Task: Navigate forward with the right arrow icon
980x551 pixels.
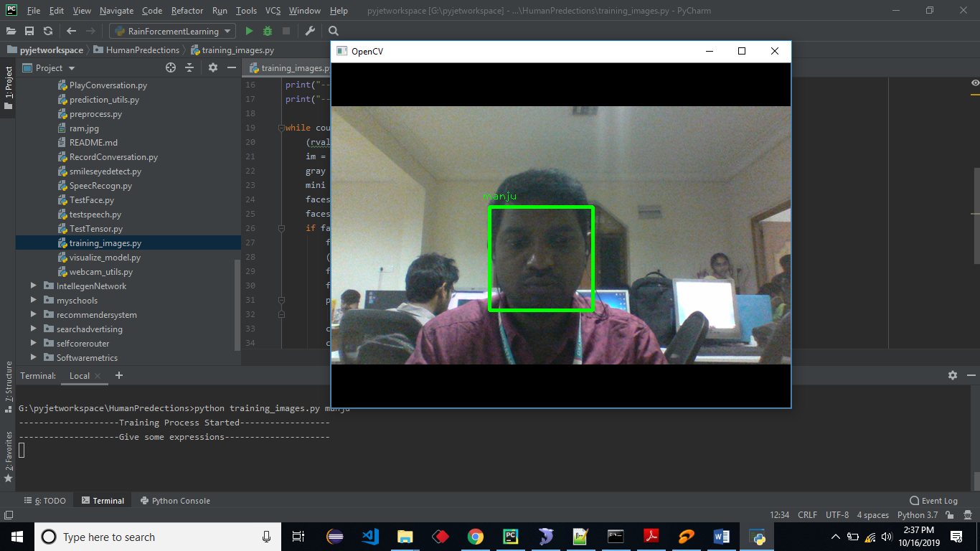Action: [90, 31]
